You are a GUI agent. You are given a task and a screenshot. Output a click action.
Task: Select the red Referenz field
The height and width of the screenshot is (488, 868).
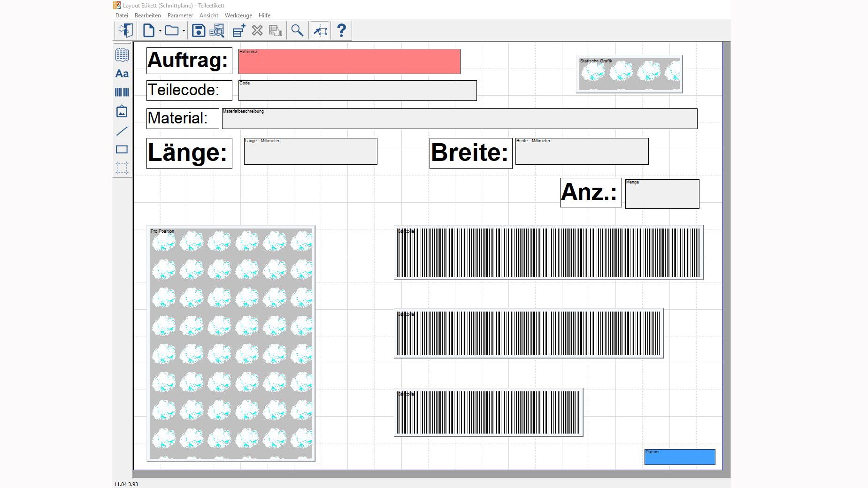click(349, 61)
